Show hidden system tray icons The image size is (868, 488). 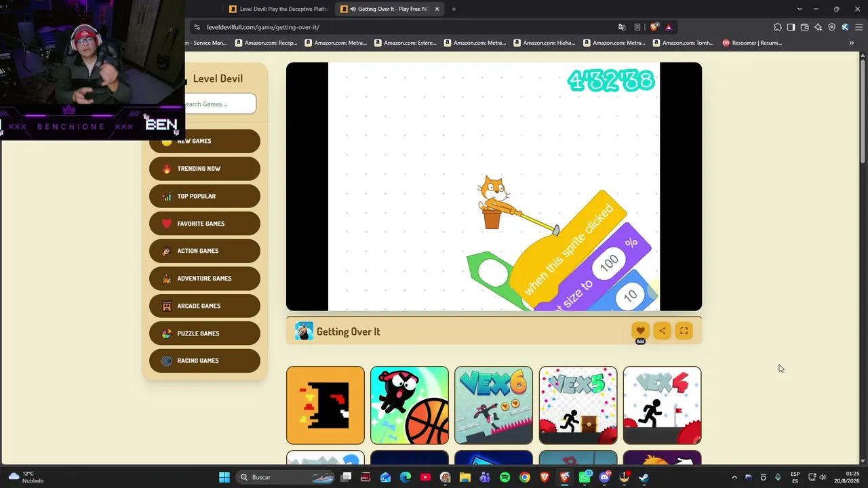(734, 477)
